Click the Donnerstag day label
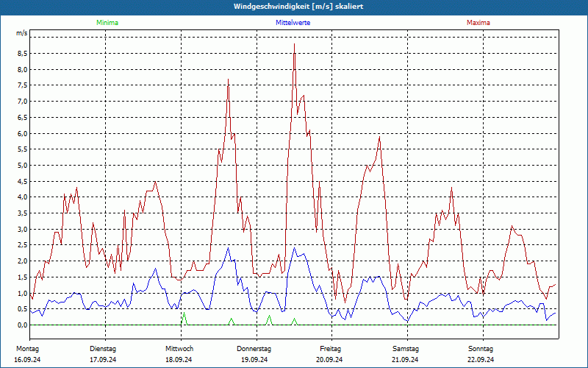 254,349
